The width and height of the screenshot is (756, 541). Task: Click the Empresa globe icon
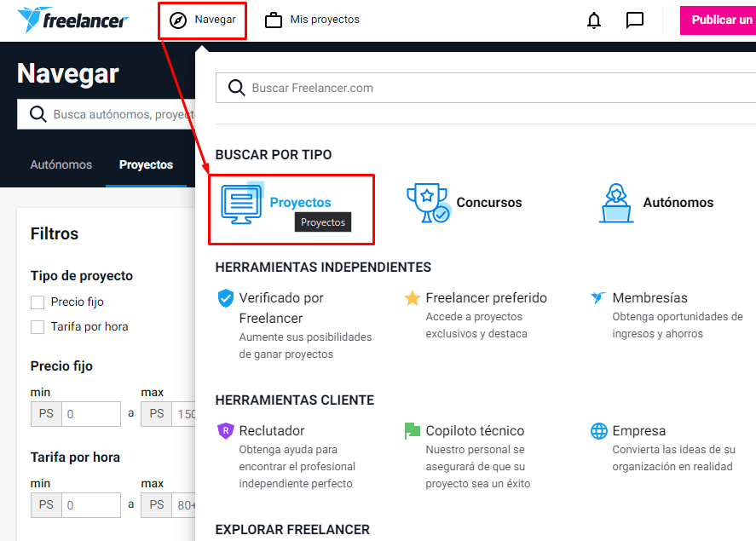pos(599,431)
